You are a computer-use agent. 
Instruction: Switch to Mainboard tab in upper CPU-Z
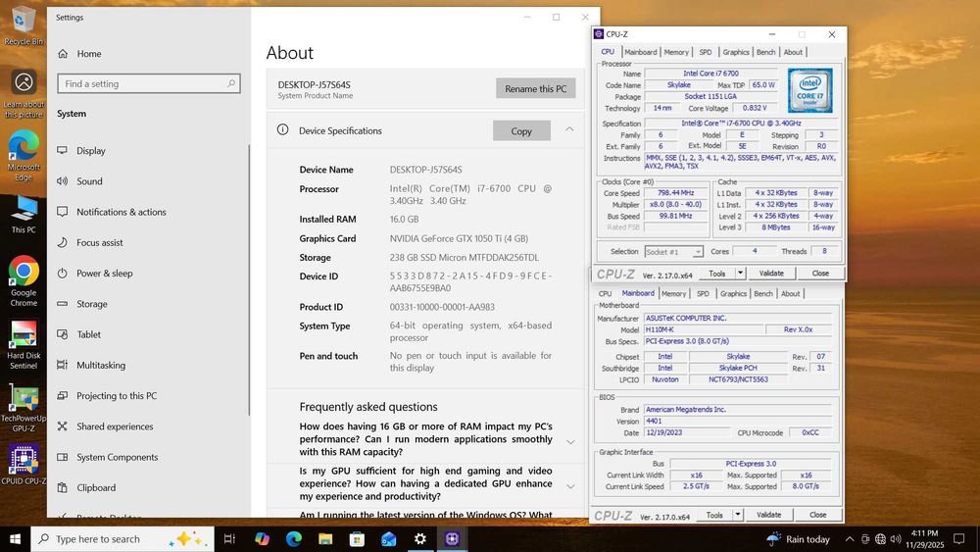(641, 52)
